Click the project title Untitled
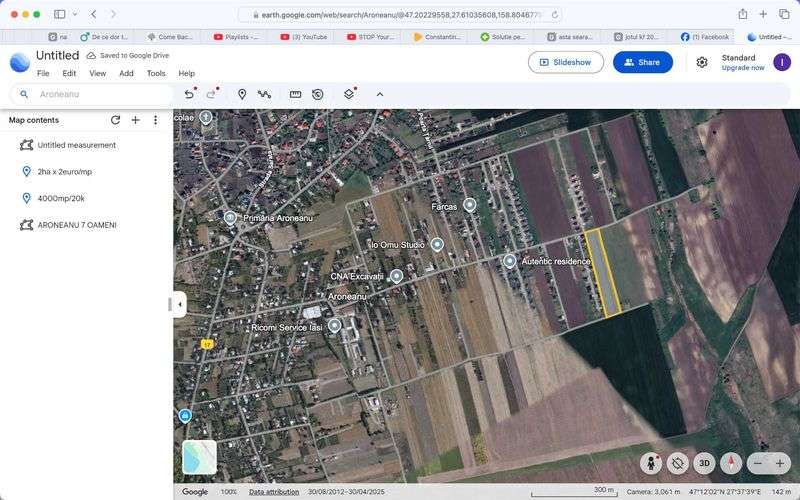800x500 pixels. pos(57,55)
